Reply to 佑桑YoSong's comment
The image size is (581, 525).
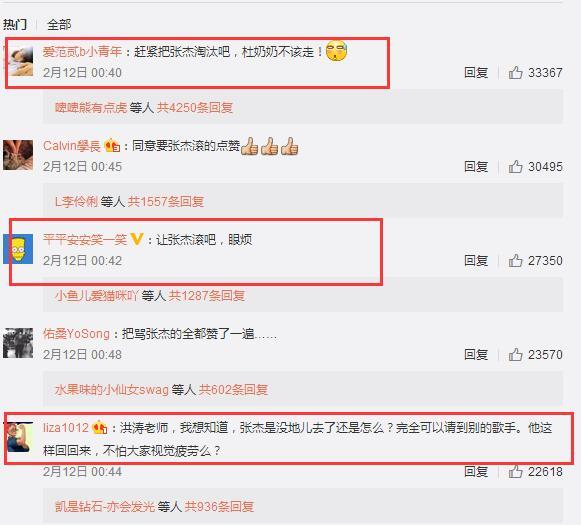pos(476,355)
